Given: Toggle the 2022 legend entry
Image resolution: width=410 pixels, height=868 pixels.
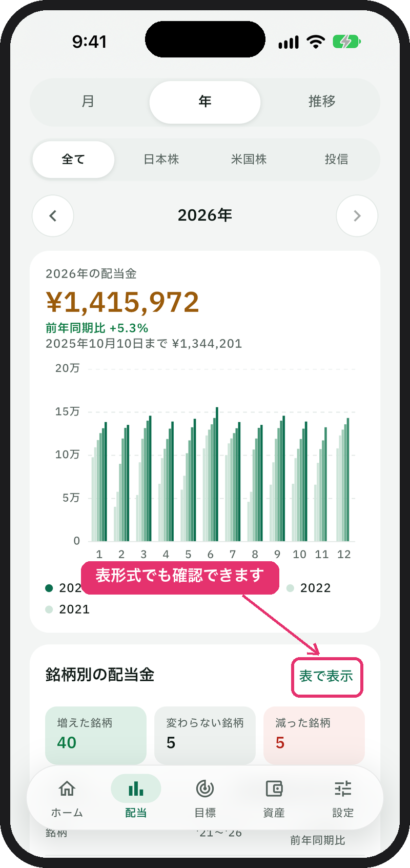Looking at the screenshot, I should [309, 588].
